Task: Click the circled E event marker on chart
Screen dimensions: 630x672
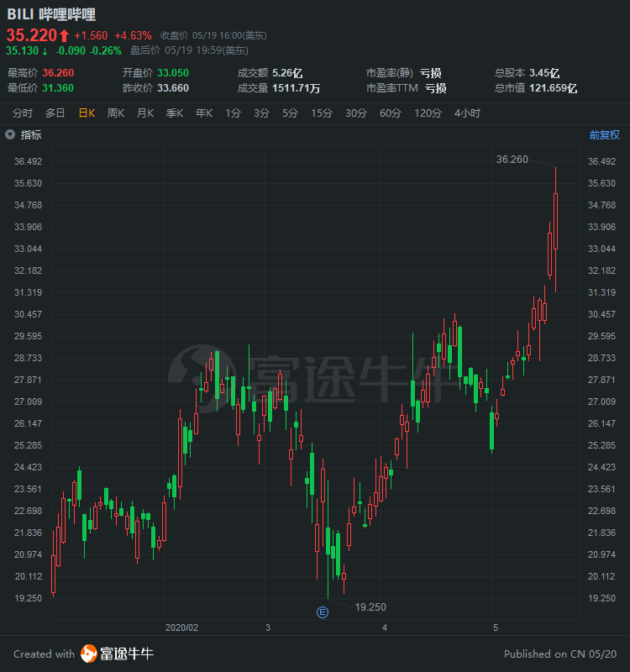Action: point(321,611)
